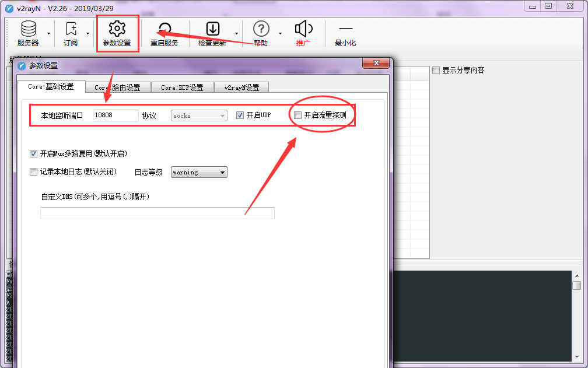The width and height of the screenshot is (588, 368).
Task: Click the 最小化 toolbar icon
Action: pos(345,29)
